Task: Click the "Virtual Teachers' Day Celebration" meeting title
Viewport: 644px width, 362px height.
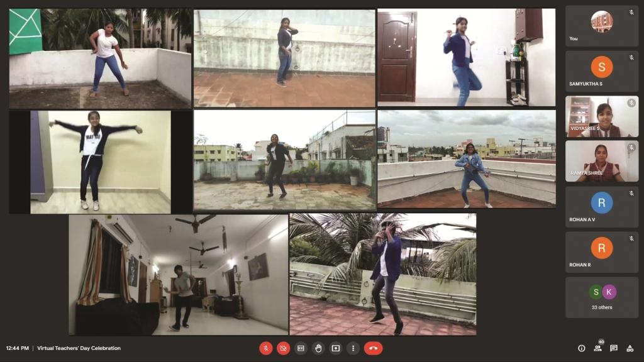Action: coord(79,348)
